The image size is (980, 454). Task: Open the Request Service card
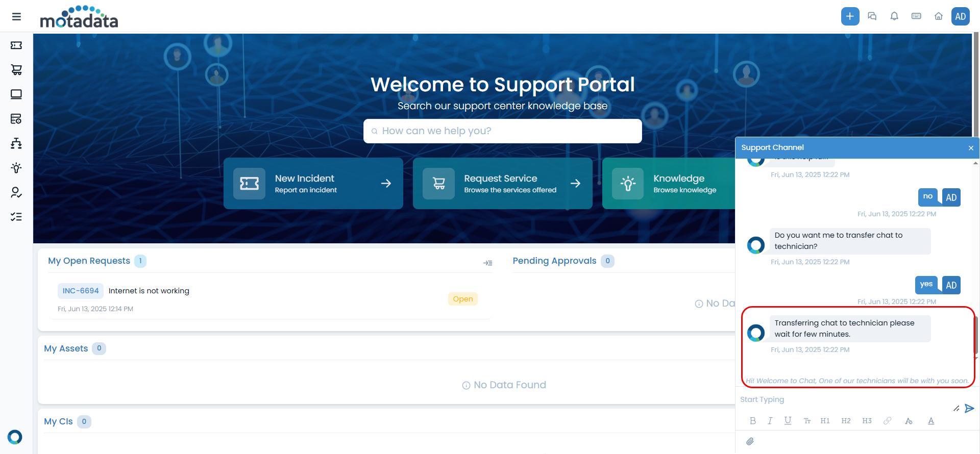502,183
